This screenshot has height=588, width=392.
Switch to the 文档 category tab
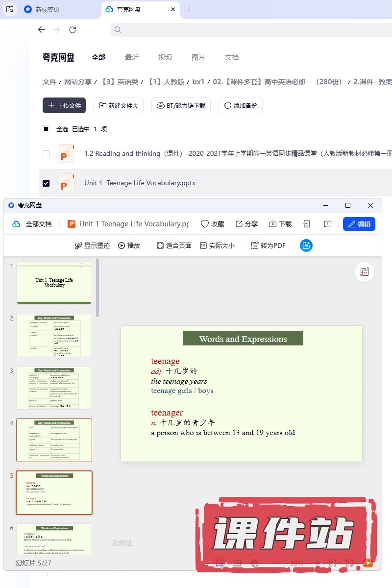coord(232,57)
